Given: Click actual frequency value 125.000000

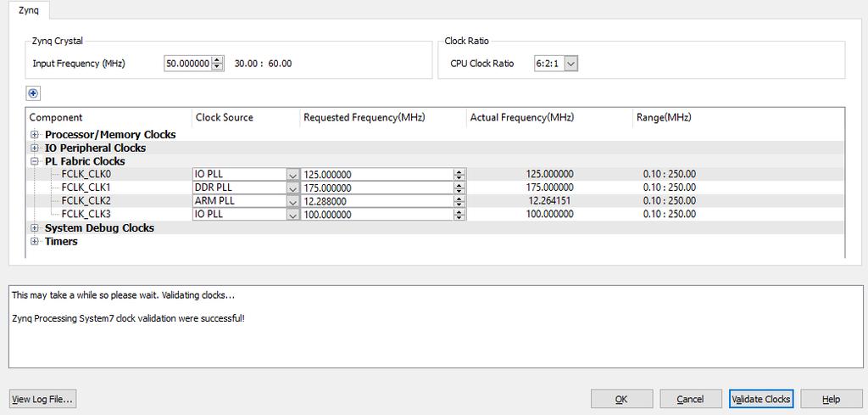Looking at the screenshot, I should [549, 174].
